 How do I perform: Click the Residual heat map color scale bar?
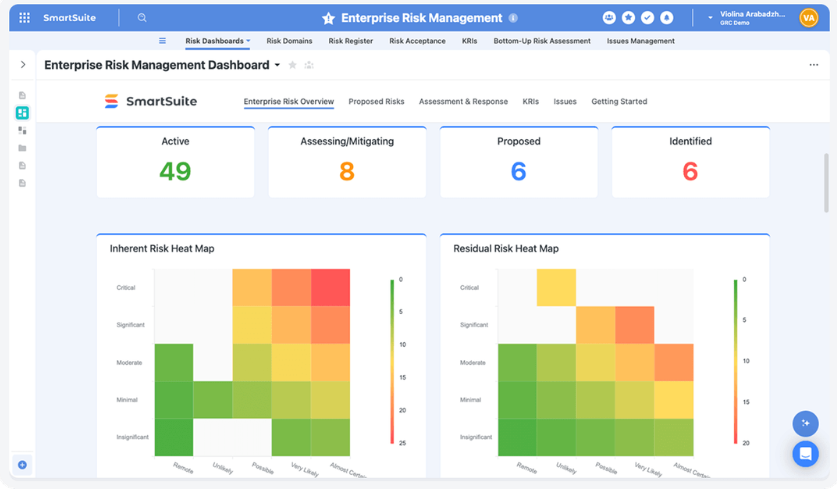tap(735, 361)
